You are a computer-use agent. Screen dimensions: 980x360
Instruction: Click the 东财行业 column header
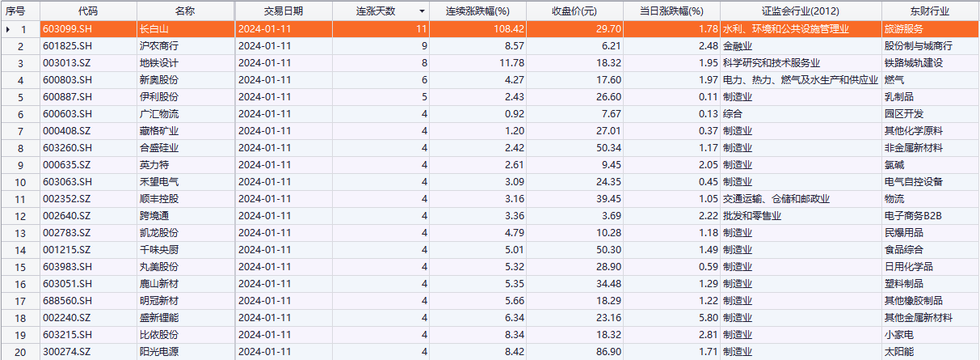(929, 11)
